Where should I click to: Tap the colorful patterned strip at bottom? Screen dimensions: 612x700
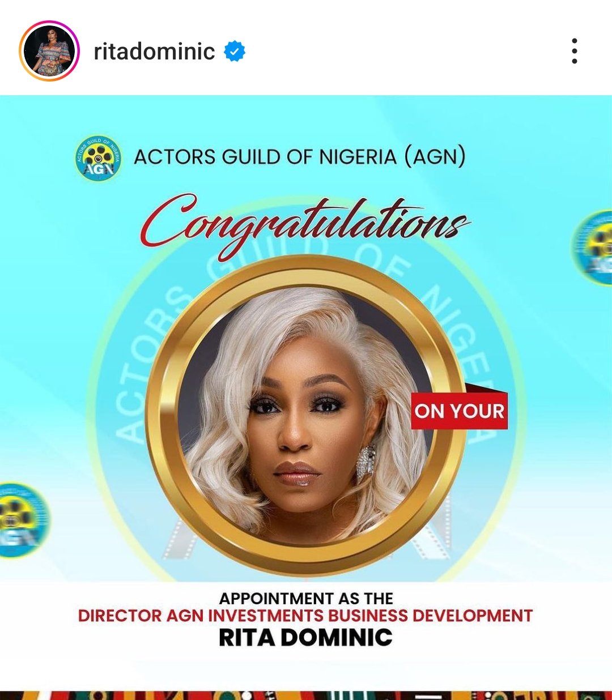(x=306, y=695)
